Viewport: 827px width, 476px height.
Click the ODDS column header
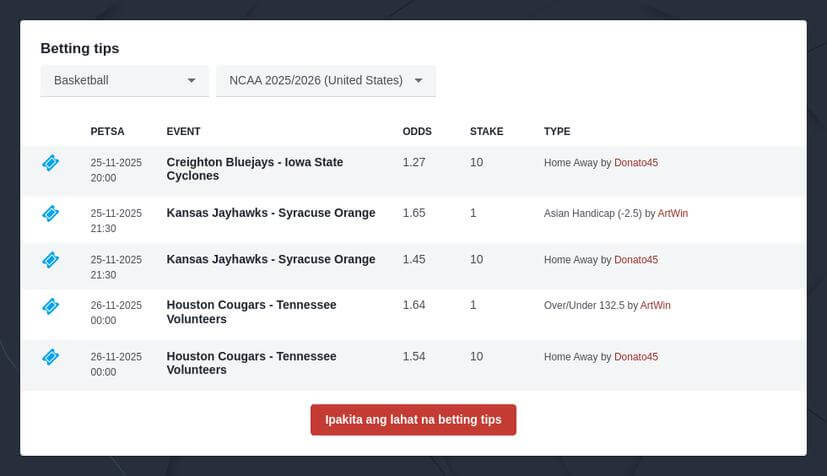(x=417, y=131)
